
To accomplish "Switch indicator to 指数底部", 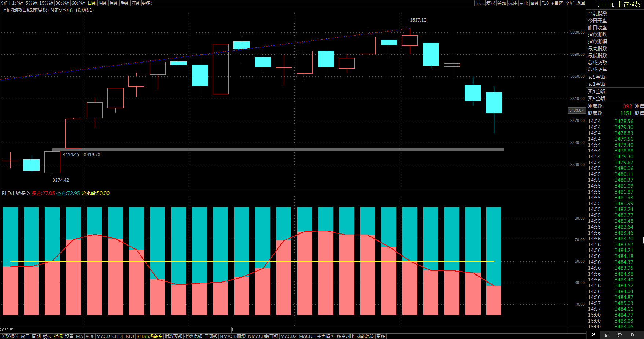I will click(193, 336).
